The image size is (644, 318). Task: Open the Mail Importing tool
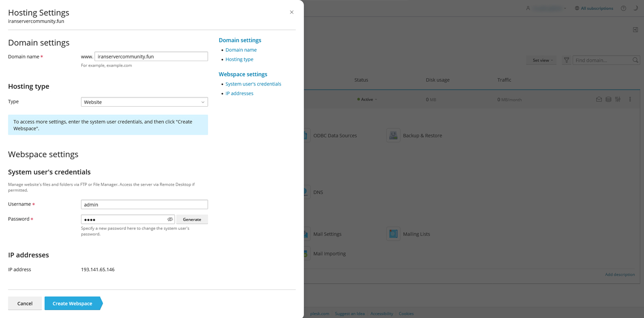pyautogui.click(x=329, y=253)
